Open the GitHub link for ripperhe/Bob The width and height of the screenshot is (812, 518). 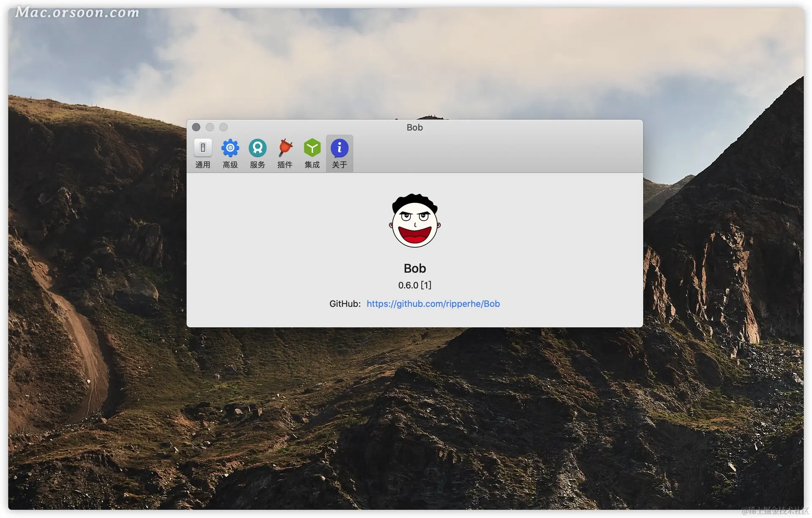pyautogui.click(x=433, y=304)
